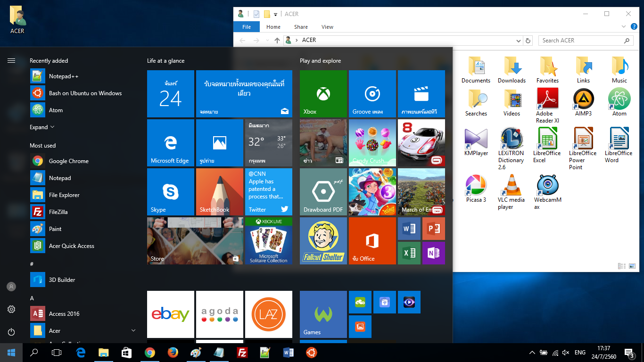Switch to large icons view

click(632, 266)
